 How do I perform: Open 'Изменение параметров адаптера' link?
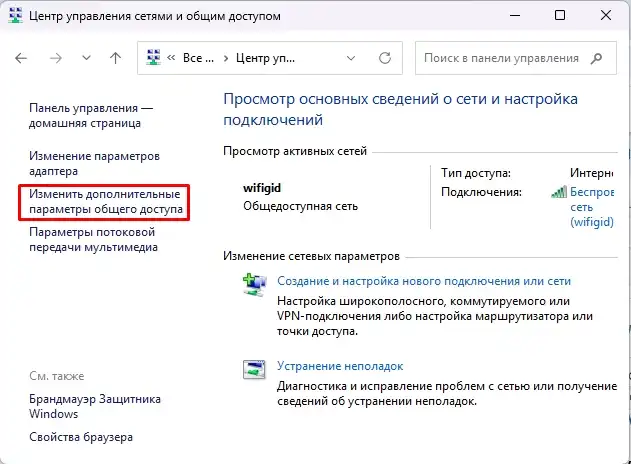click(95, 163)
